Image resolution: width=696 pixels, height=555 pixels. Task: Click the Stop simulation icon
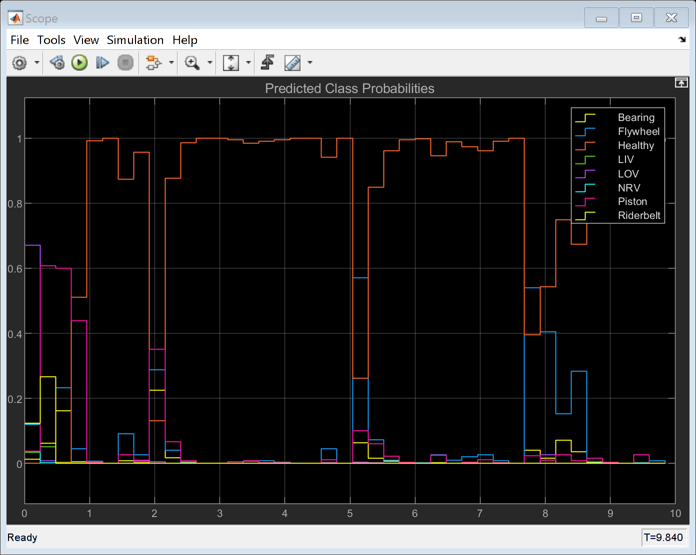pos(125,63)
